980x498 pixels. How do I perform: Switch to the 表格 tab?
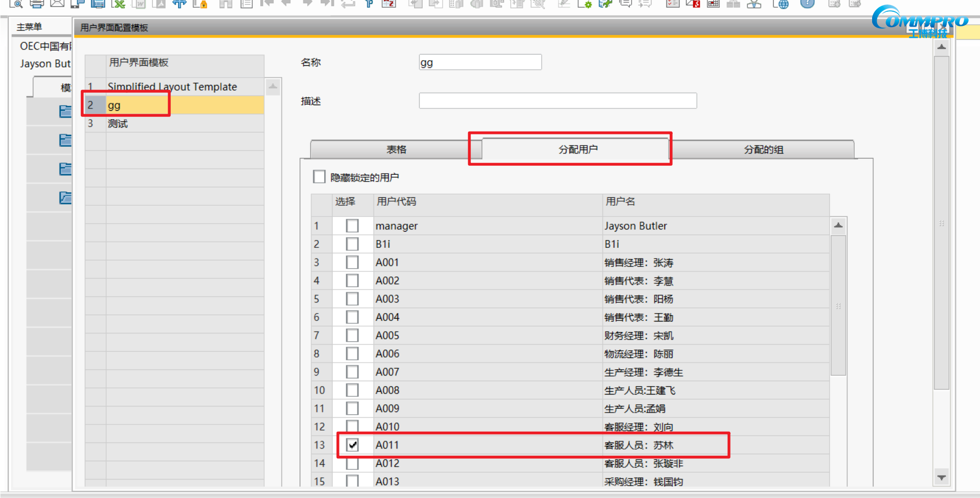click(396, 150)
